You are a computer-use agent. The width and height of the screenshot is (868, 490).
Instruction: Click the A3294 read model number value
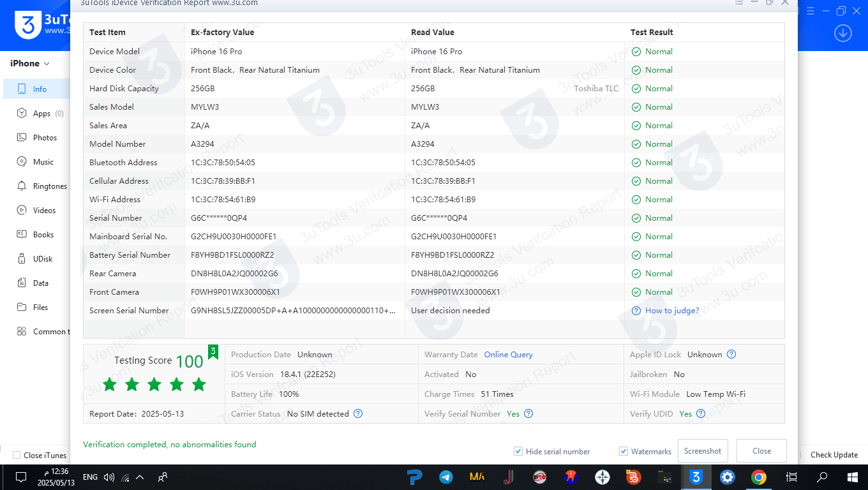(423, 144)
